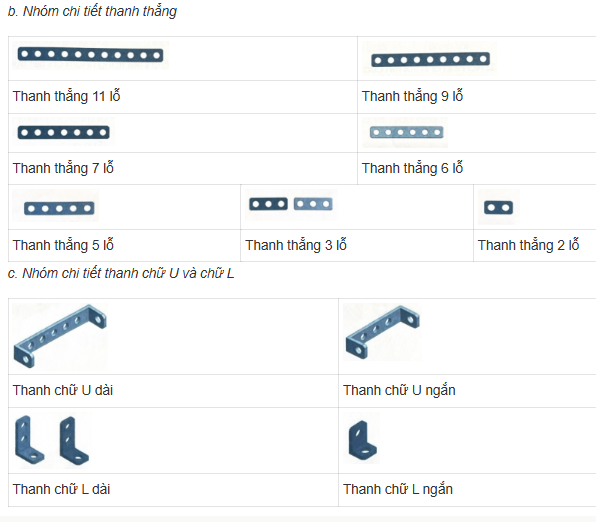Screen dimensions: 596x522
Task: Click heading 'b. Nhóm chi tiết thanh thẳng'
Action: click(x=92, y=11)
